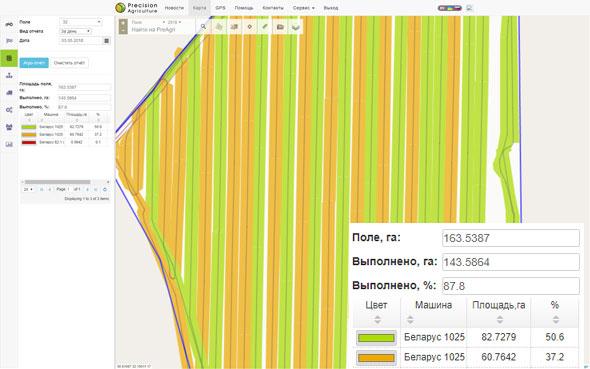
Task: Open the map layers icon
Action: point(295,27)
